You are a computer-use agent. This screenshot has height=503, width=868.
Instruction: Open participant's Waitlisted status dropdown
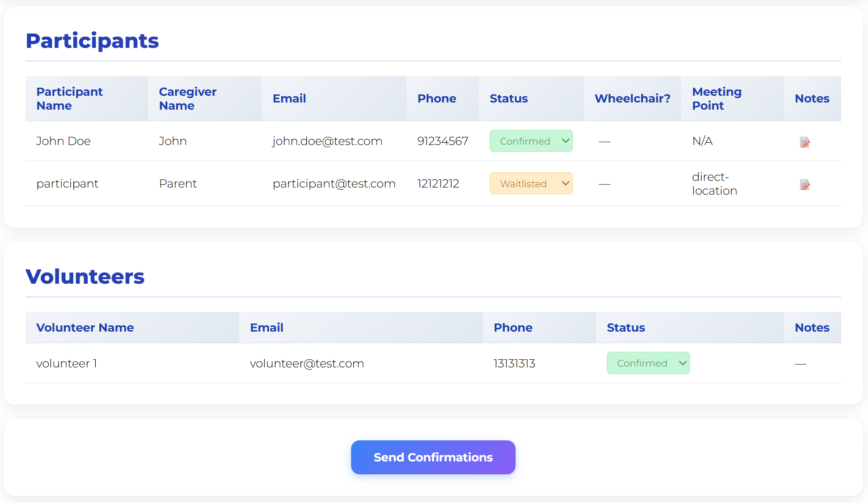coord(531,183)
